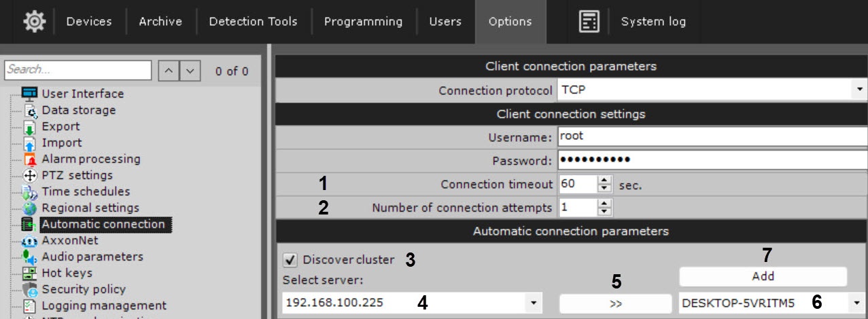Switch to the Detection Tools tab
The width and height of the screenshot is (868, 319).
253,22
